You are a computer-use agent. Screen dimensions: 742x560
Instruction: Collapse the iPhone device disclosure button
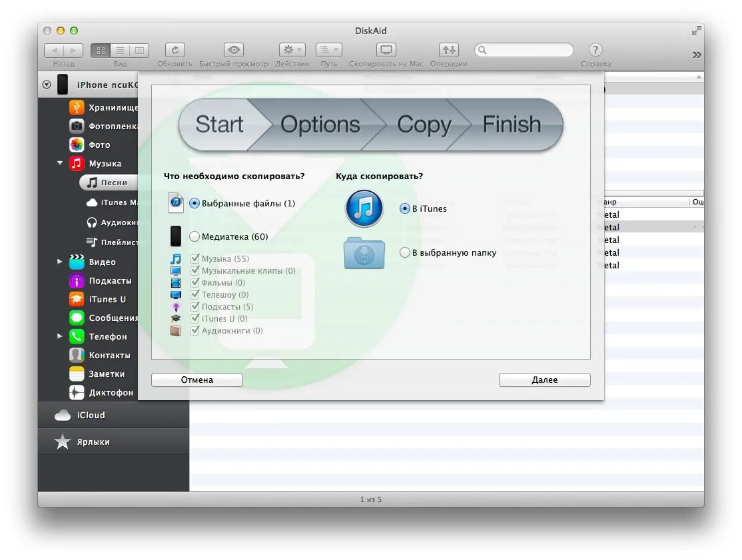click(47, 85)
